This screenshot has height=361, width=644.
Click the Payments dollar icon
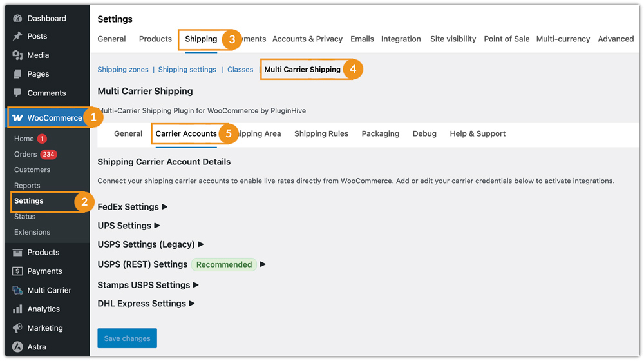pos(17,271)
